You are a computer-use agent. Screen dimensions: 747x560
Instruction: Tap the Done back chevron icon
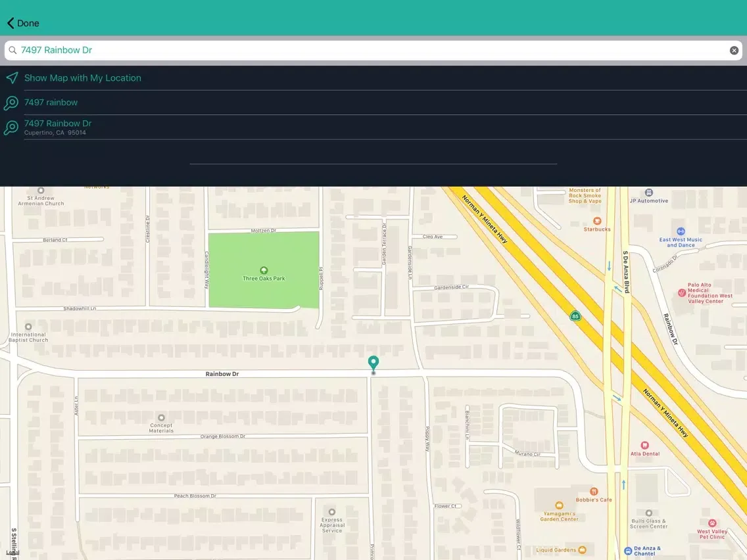[11, 23]
